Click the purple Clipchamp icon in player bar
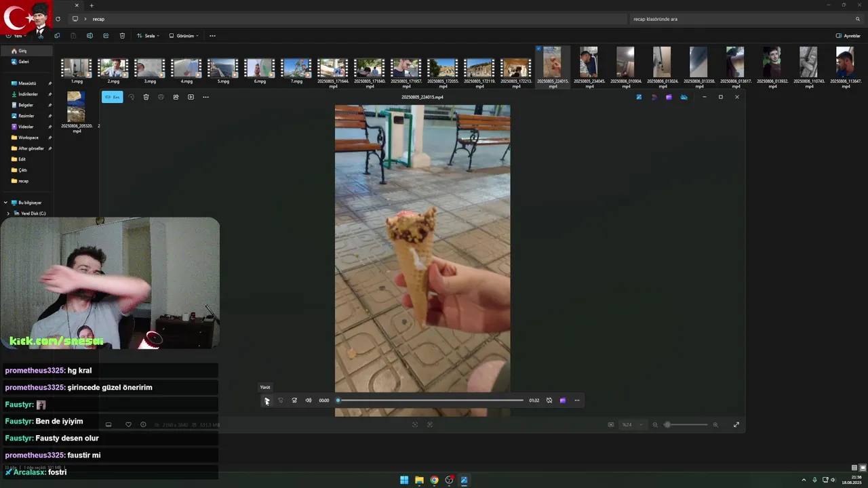This screenshot has height=488, width=868. (x=563, y=401)
